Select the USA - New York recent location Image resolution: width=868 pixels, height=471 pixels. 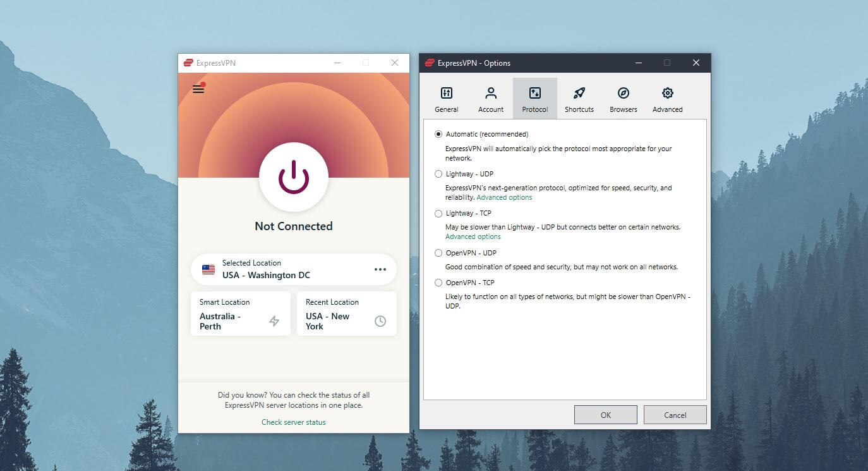coord(347,314)
